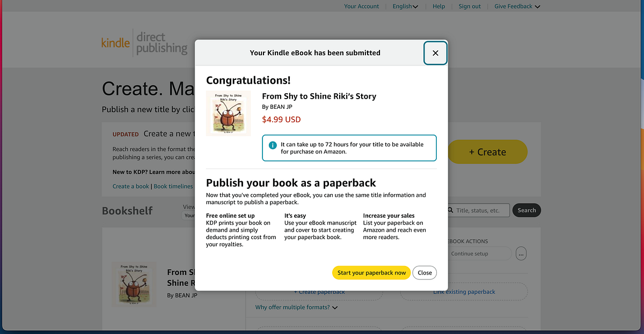
Task: Click the Bookshelf book cover thumbnail
Action: click(134, 284)
